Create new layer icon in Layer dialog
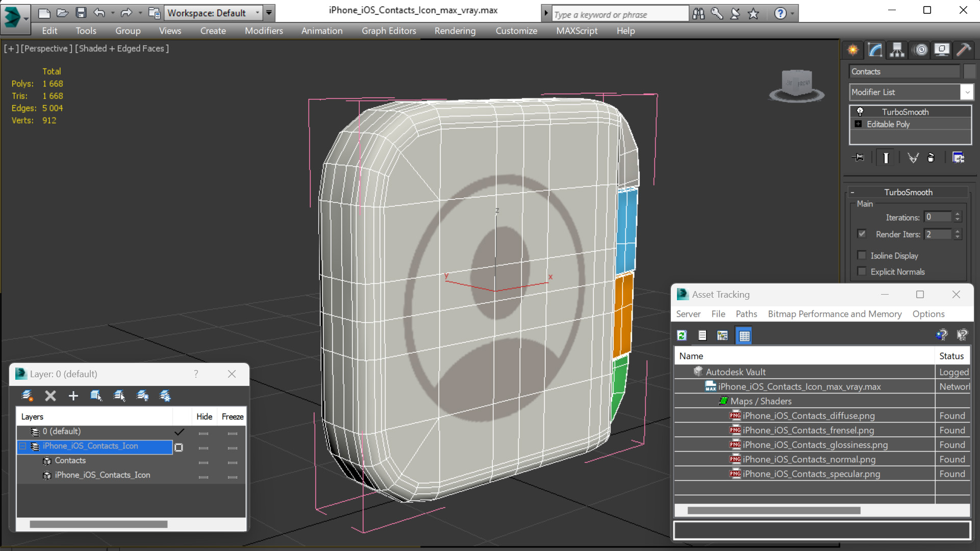 point(27,396)
